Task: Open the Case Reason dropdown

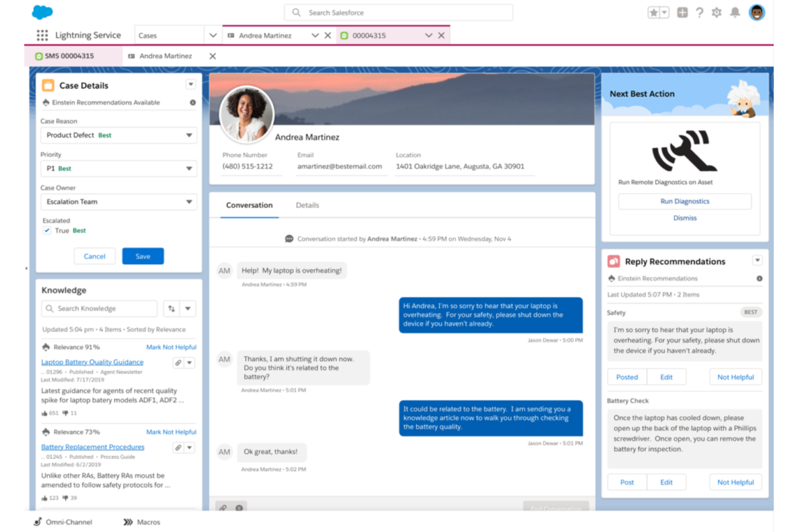Action: (189, 135)
